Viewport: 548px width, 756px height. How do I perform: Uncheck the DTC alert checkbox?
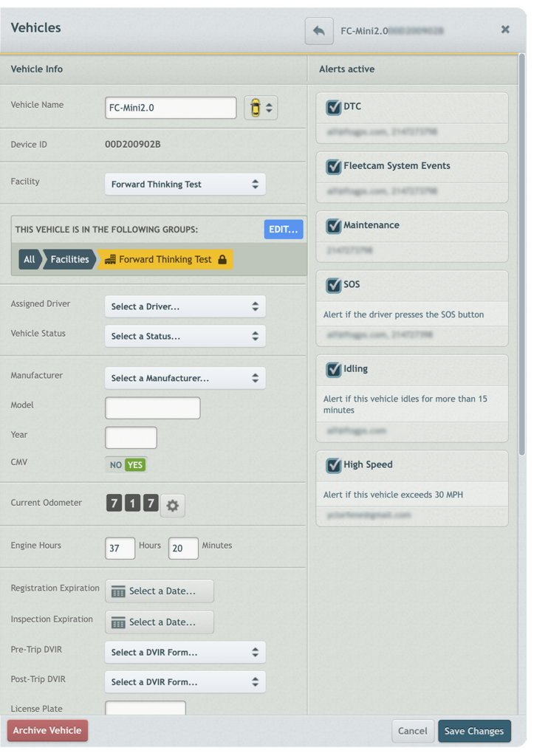pyautogui.click(x=333, y=107)
